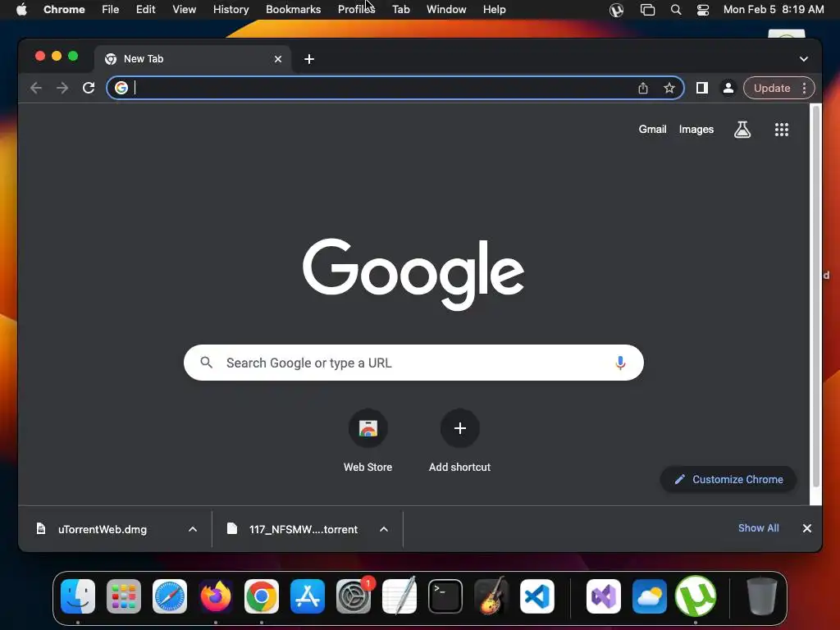Open uTorrent from the dock
This screenshot has width=840, height=630.
[x=696, y=596]
